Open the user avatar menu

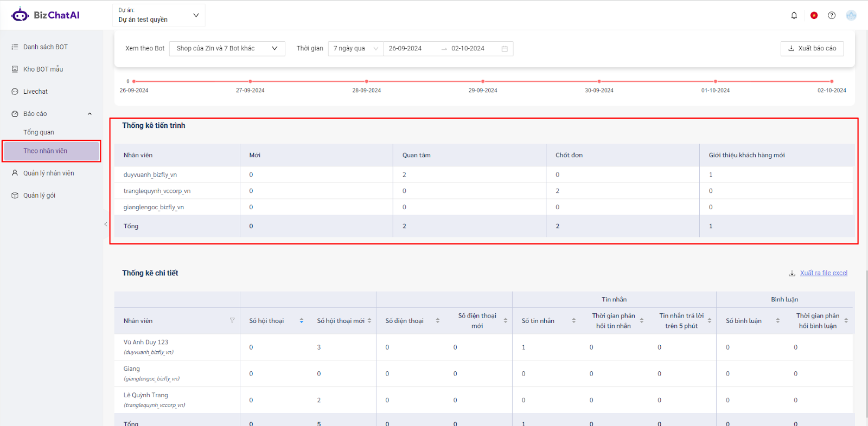tap(851, 15)
